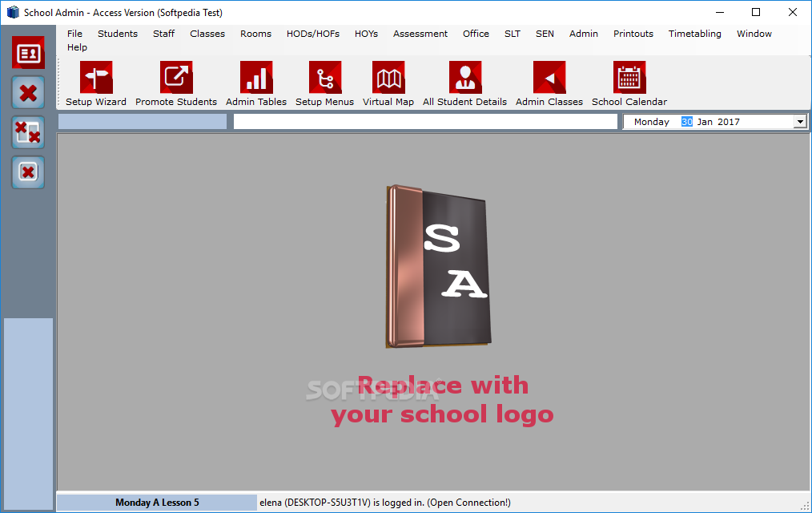Click the Promote Students icon
812x513 pixels.
pos(176,83)
